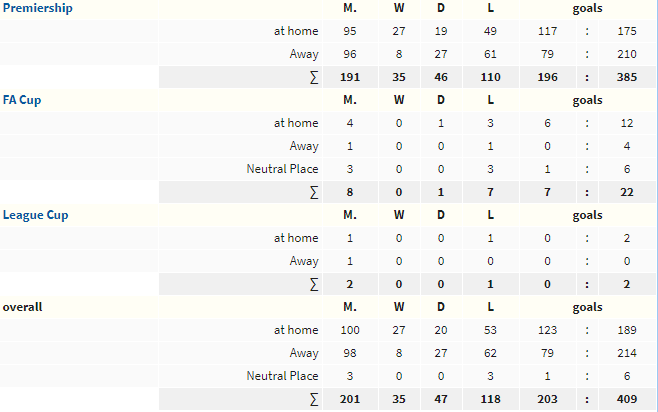The width and height of the screenshot is (658, 412).
Task: Select Premiership total matches value 191
Action: [350, 77]
